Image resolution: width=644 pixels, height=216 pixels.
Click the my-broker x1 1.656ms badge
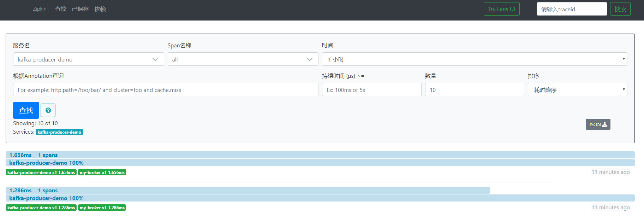coord(102,172)
